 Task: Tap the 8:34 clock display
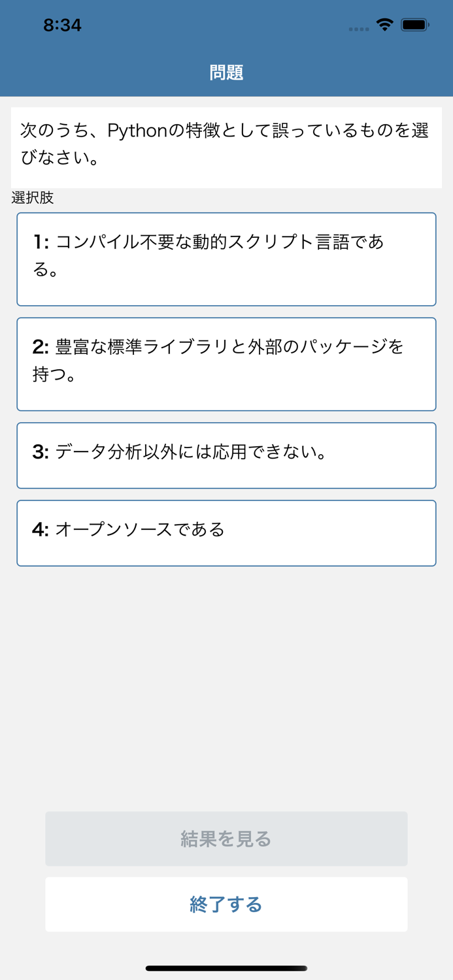(x=63, y=25)
